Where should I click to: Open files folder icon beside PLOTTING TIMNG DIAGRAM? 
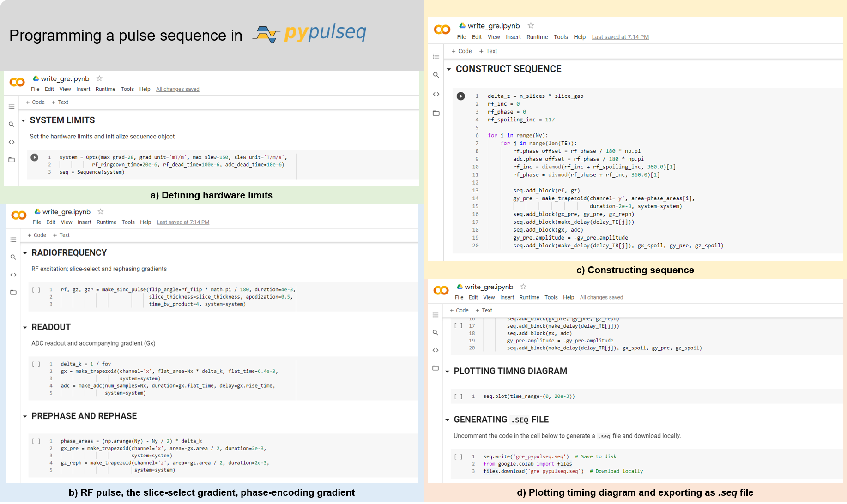[435, 368]
